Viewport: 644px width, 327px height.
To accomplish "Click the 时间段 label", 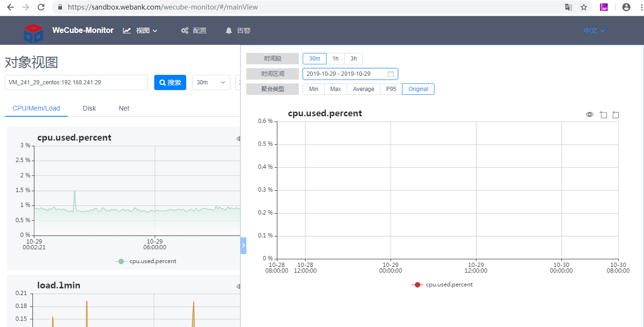I will pos(273,59).
